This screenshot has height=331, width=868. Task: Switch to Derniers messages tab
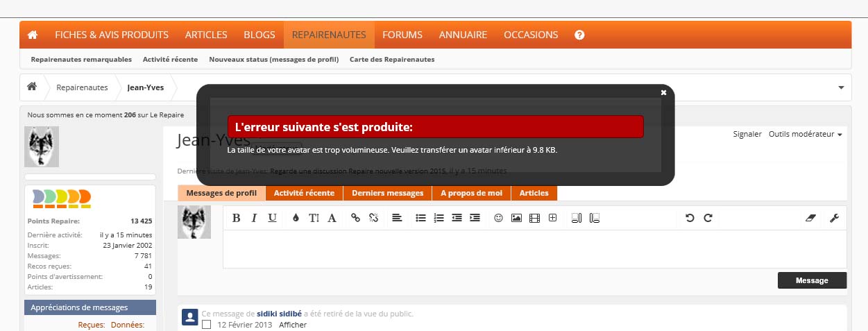point(387,193)
